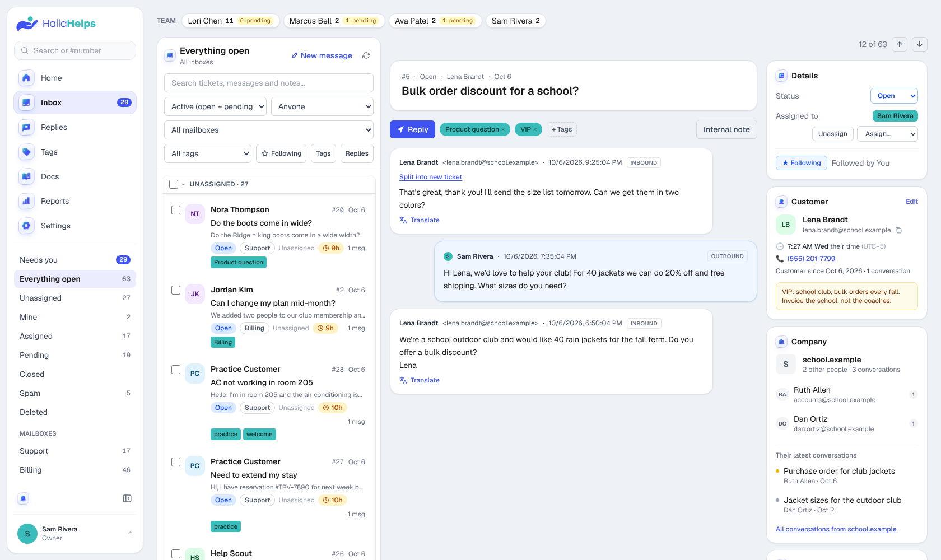Viewport: 941px width, 560px height.
Task: Open Docs icon in sidebar
Action: pos(26,176)
